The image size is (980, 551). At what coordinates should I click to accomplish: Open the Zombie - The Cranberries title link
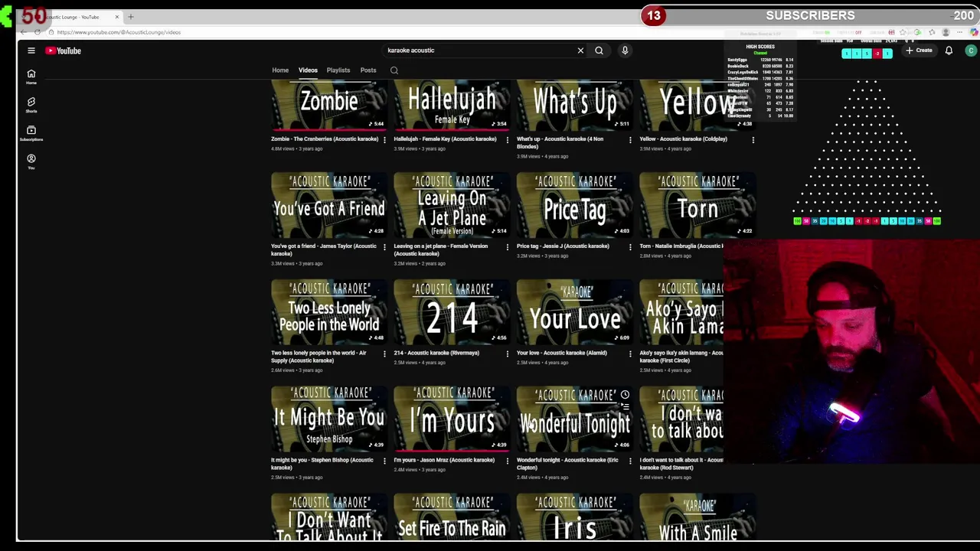325,139
